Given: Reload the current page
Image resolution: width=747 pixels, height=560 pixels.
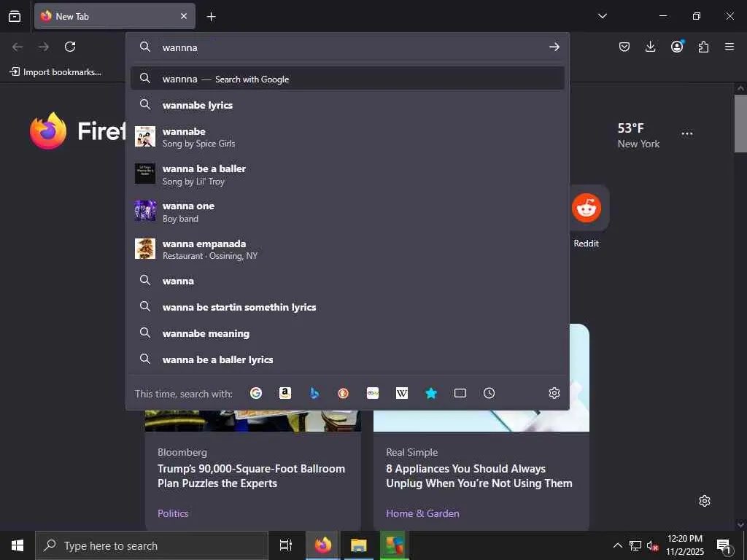Looking at the screenshot, I should (x=70, y=47).
